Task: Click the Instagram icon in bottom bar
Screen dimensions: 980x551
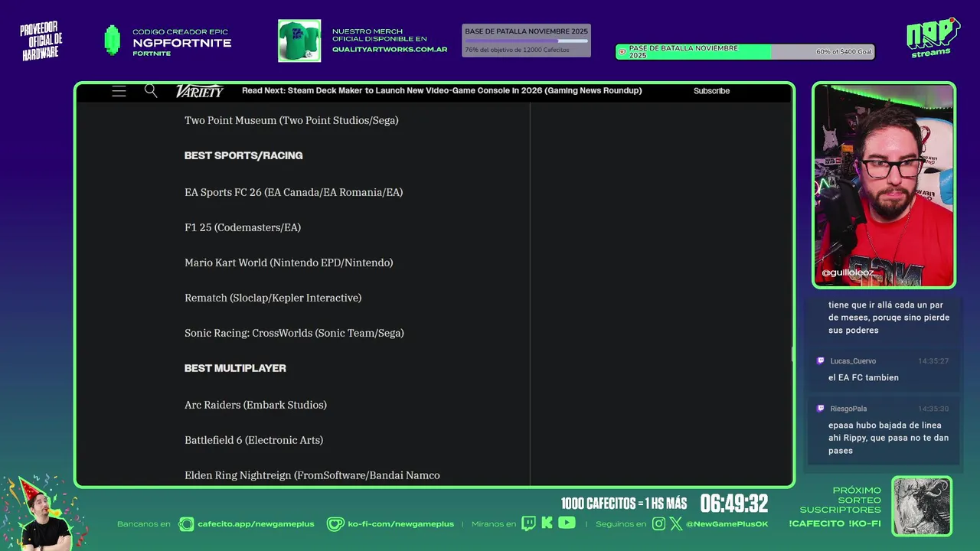Action: coord(659,523)
